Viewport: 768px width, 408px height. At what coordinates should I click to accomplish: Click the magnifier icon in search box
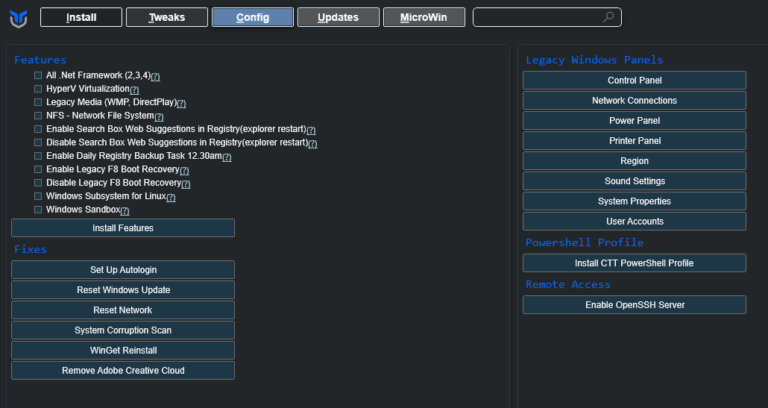[608, 17]
